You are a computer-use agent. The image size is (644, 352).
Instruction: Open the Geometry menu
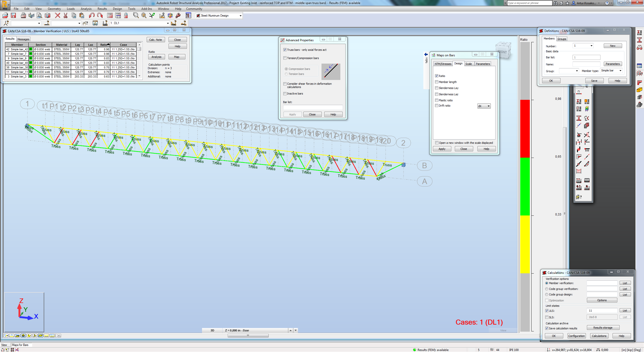pos(54,9)
